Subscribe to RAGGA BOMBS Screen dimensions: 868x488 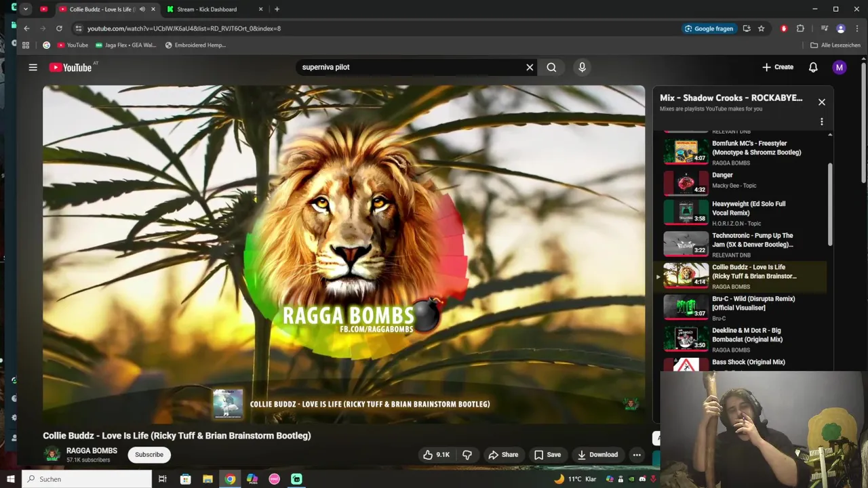(x=149, y=455)
